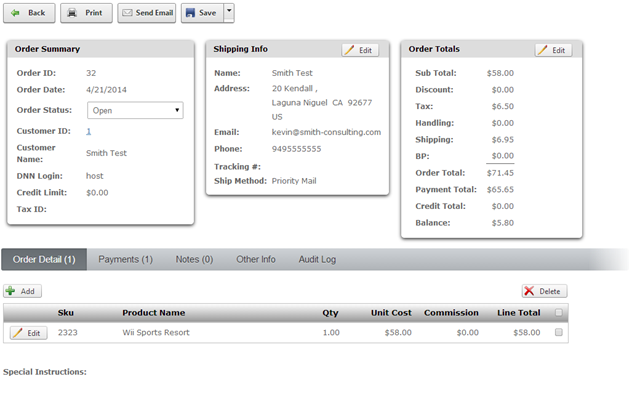This screenshot has height=395, width=632.
Task: Open the Order Status dropdown
Action: [x=135, y=110]
